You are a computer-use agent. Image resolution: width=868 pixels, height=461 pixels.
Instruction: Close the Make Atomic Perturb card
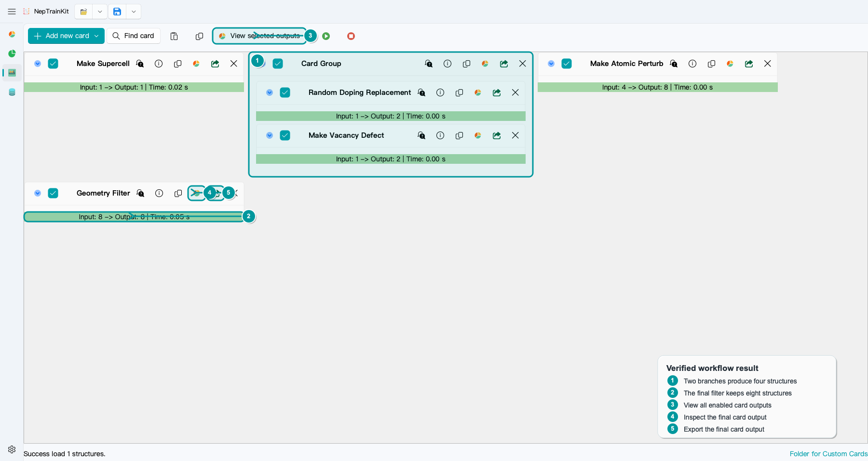pyautogui.click(x=768, y=64)
